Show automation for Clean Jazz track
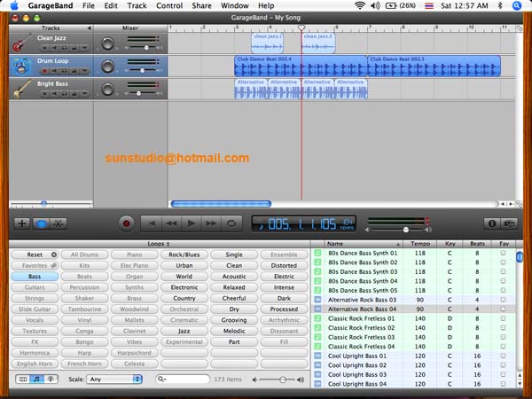Viewport: 532px width, 399px height. pyautogui.click(x=84, y=48)
